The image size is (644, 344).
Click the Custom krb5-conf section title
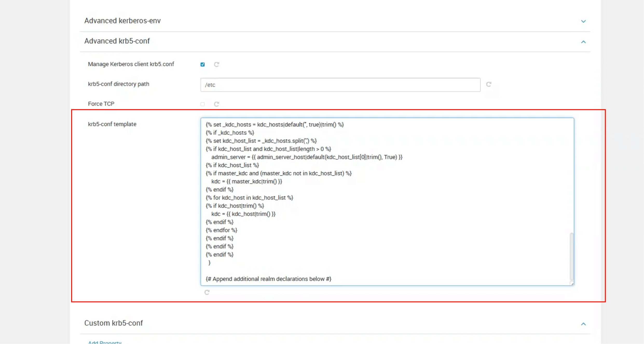point(114,323)
